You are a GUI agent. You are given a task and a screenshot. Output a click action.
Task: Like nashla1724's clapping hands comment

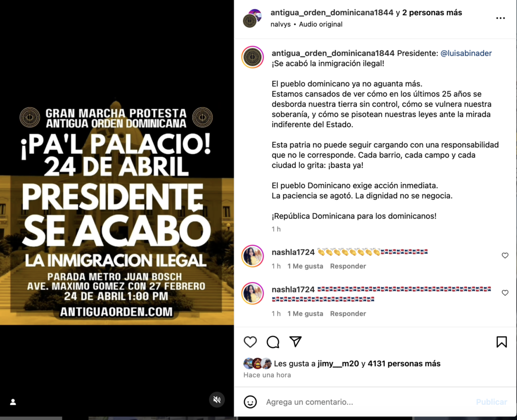505,255
